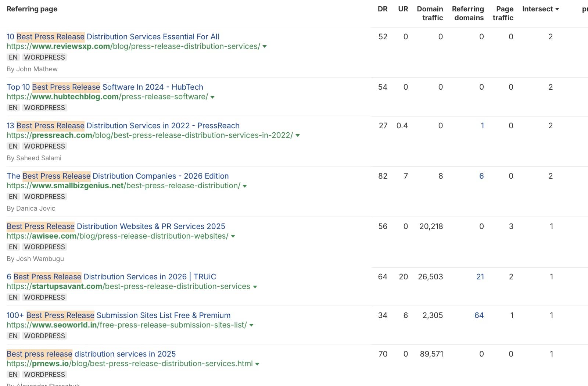Click the Referring domains column header
588x386 pixels.
468,13
